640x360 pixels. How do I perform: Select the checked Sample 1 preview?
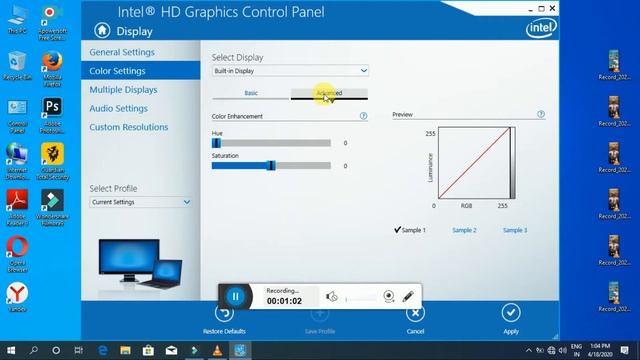[410, 230]
